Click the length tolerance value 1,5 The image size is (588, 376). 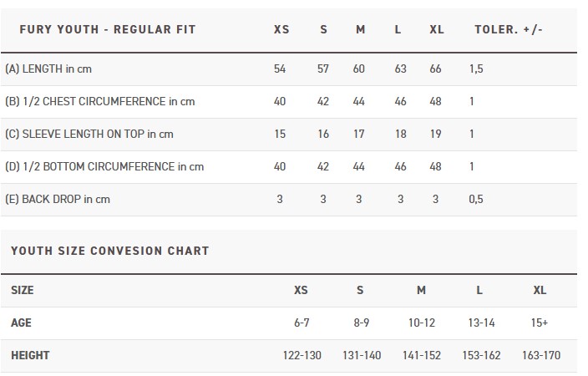(476, 69)
